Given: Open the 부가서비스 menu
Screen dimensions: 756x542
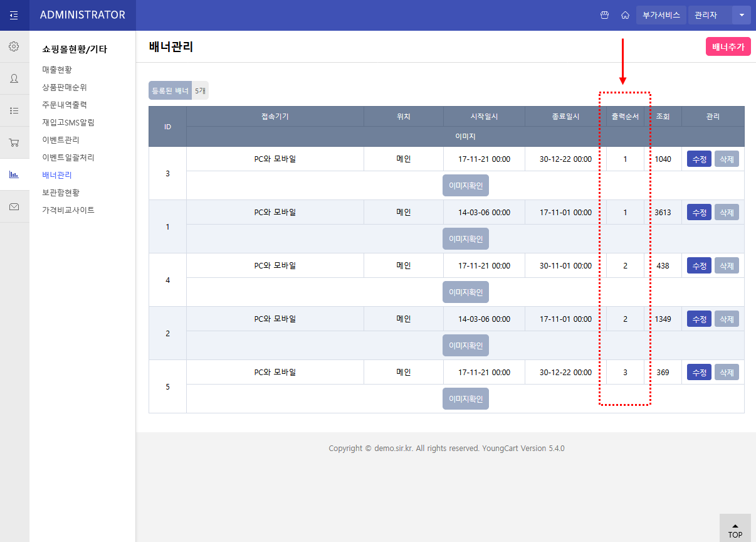Looking at the screenshot, I should click(x=661, y=15).
